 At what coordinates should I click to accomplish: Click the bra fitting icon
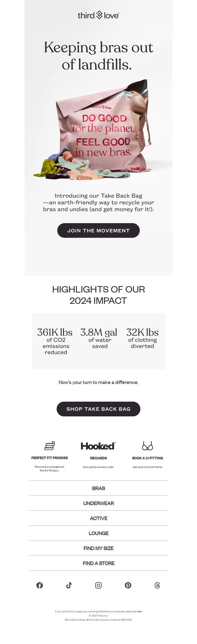[148, 446]
